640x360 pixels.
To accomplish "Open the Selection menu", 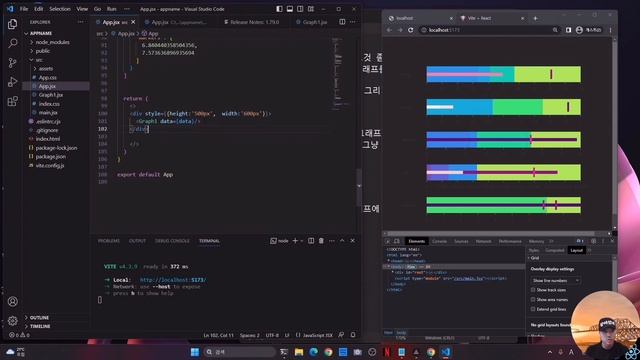I will point(60,9).
